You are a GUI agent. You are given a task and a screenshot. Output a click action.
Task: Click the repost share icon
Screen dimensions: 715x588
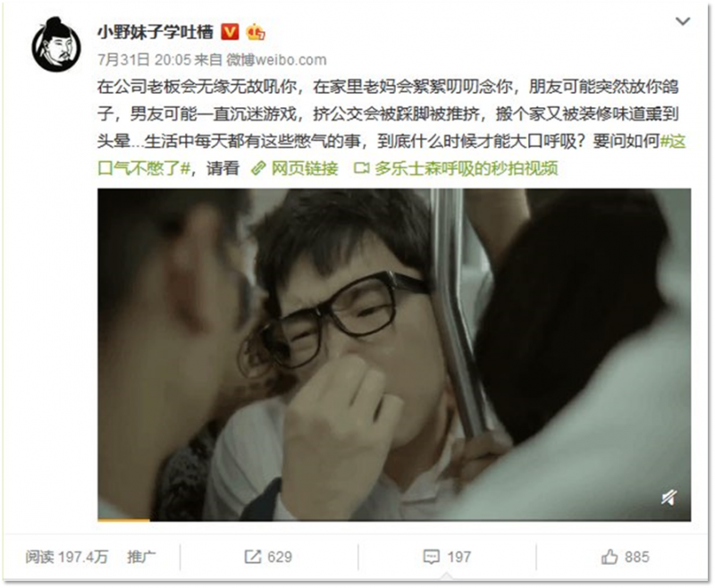click(x=253, y=557)
